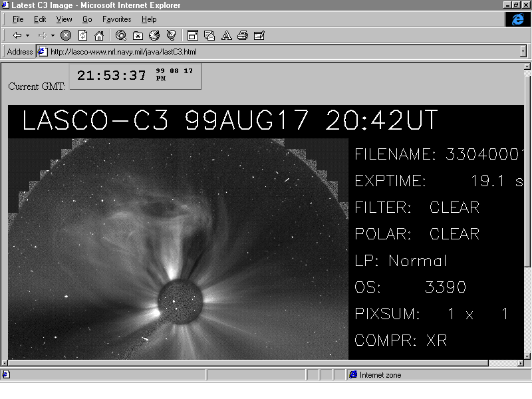Click the 'LP: Normal' text
532x399 pixels.
[401, 261]
